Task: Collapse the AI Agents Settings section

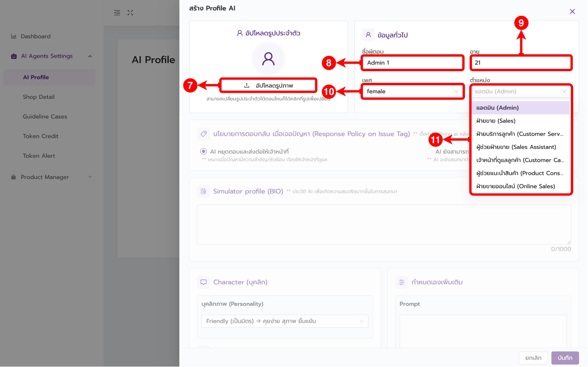Action: pyautogui.click(x=90, y=56)
